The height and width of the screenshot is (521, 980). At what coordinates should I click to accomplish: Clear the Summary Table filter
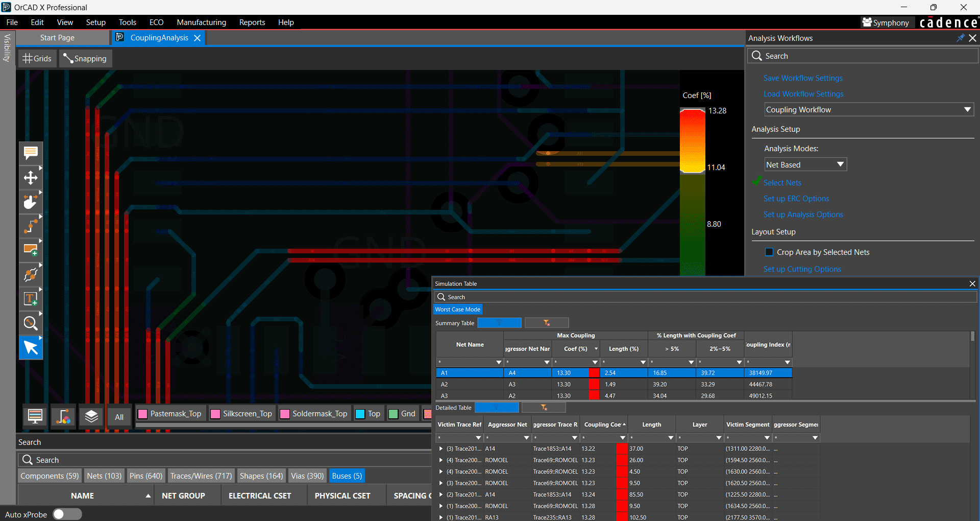pyautogui.click(x=546, y=323)
